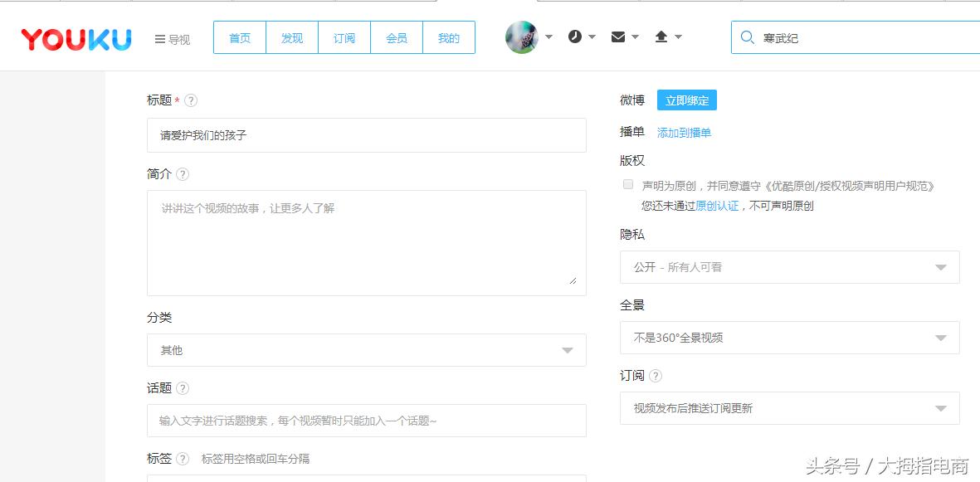Click the help icon beside 标题

(x=192, y=100)
